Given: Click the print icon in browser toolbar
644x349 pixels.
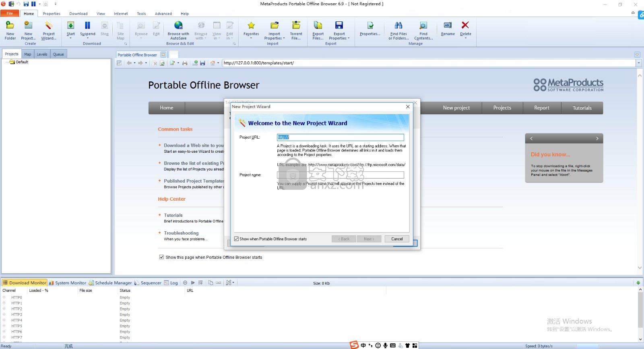Looking at the screenshot, I should click(x=185, y=63).
